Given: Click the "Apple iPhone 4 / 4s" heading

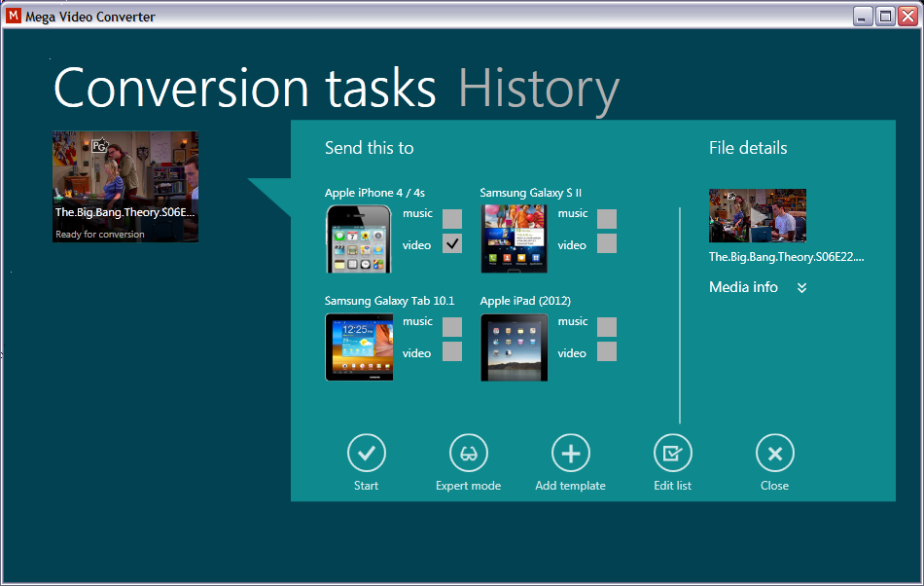Looking at the screenshot, I should click(374, 193).
